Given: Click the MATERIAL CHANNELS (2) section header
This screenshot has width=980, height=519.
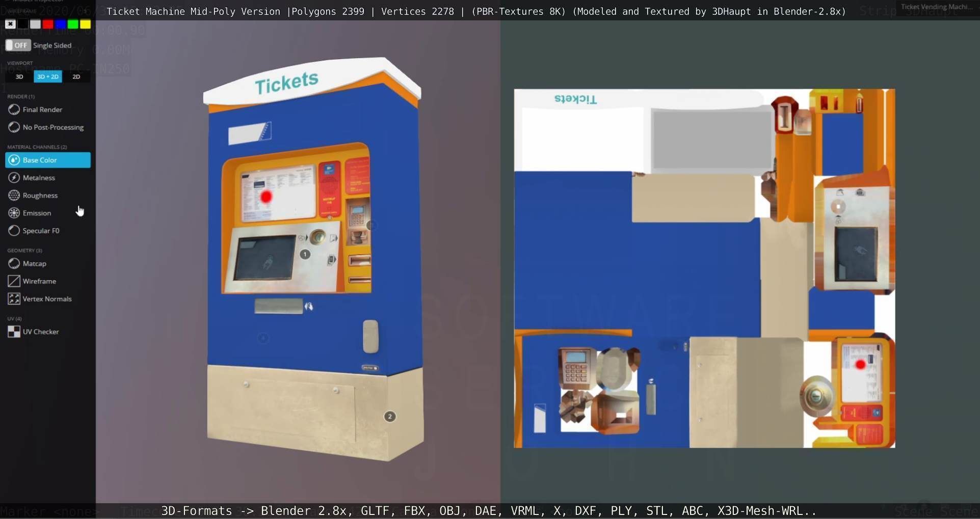Looking at the screenshot, I should coord(37,147).
